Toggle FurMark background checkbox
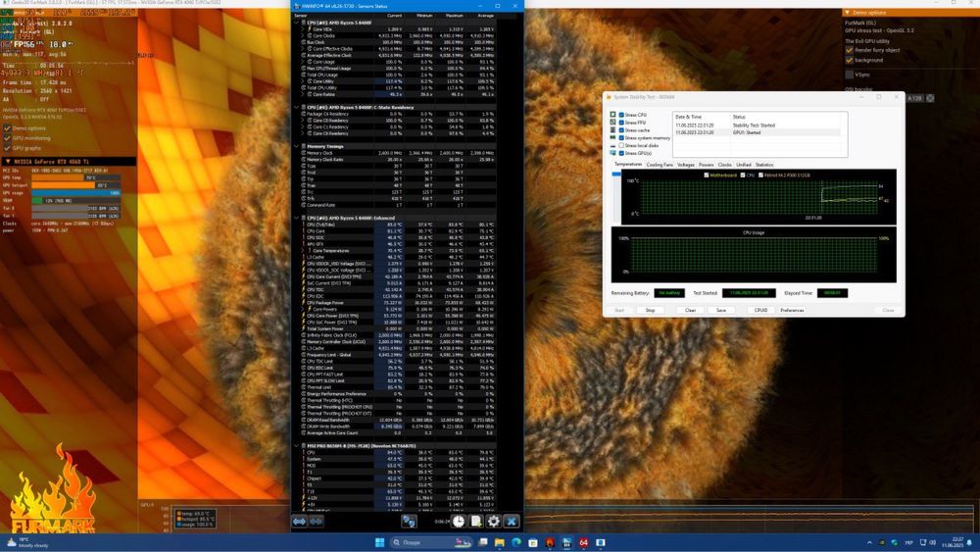Viewport: 980px width, 552px height. click(850, 60)
